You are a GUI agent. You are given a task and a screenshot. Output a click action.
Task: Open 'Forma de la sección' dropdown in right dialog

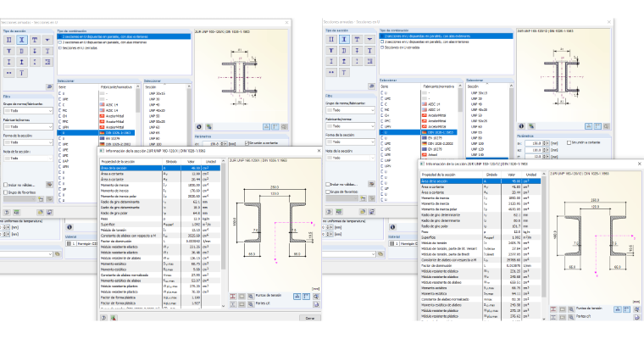tap(351, 142)
